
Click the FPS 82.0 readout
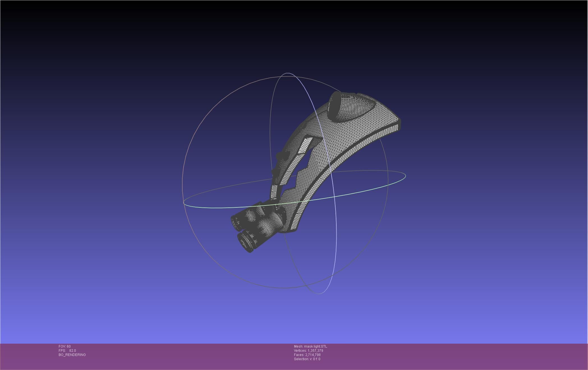click(67, 351)
